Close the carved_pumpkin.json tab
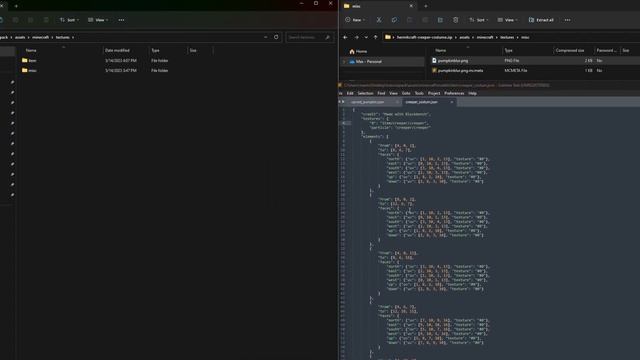 pos(397,102)
